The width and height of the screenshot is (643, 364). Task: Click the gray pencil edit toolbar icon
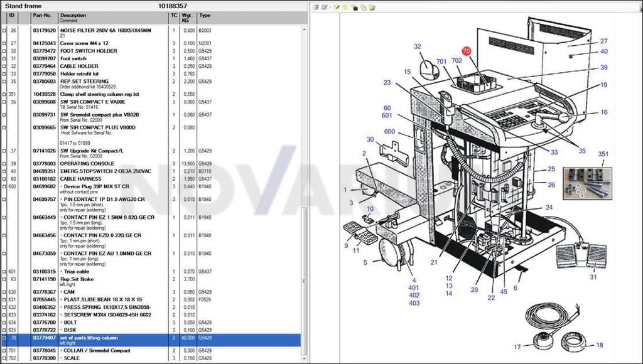[325, 7]
